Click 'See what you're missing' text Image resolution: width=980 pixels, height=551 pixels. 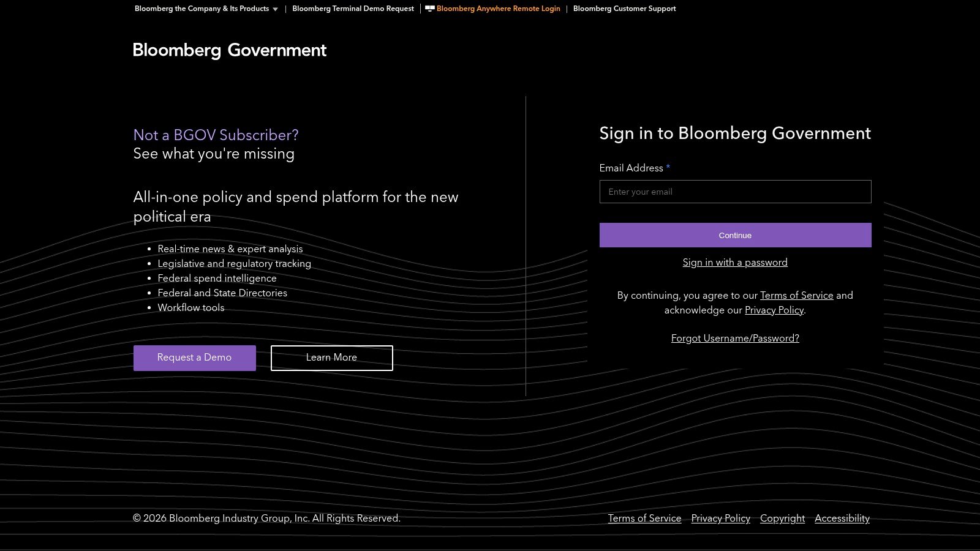tap(214, 154)
